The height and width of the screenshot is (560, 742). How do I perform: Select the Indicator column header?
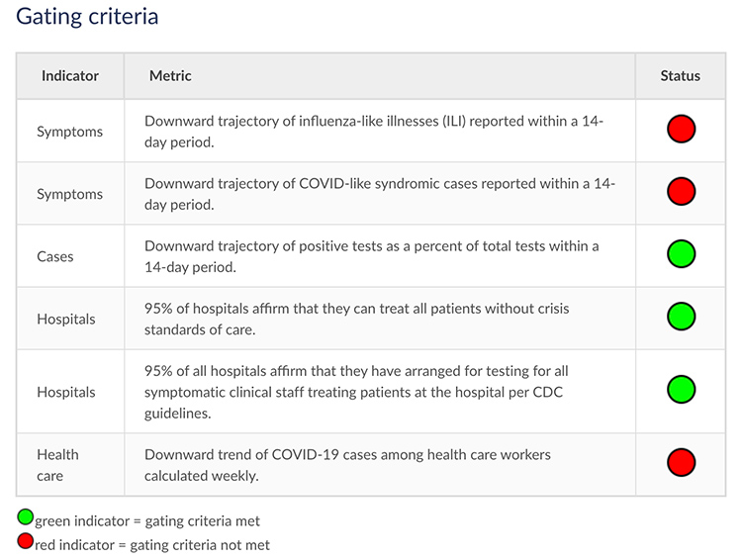click(70, 76)
